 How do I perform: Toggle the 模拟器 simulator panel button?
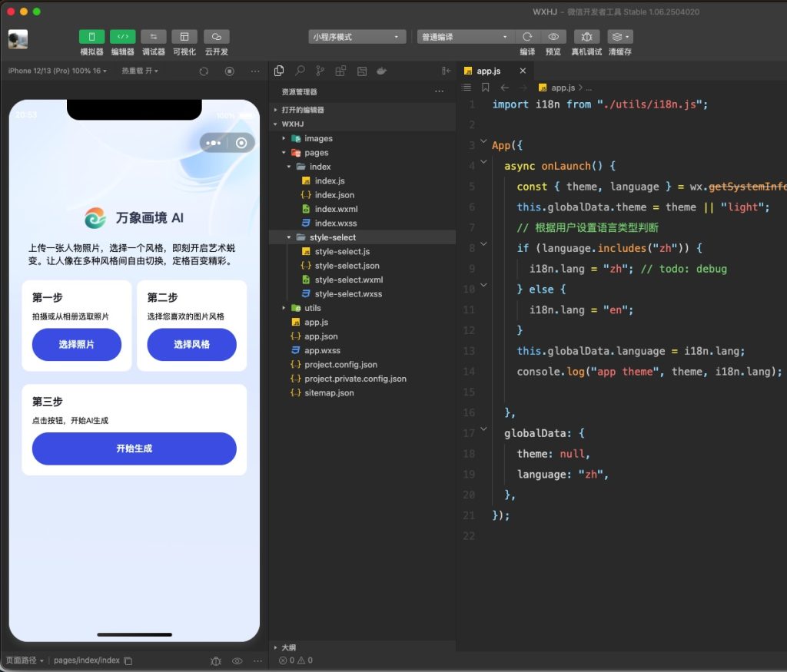[91, 37]
